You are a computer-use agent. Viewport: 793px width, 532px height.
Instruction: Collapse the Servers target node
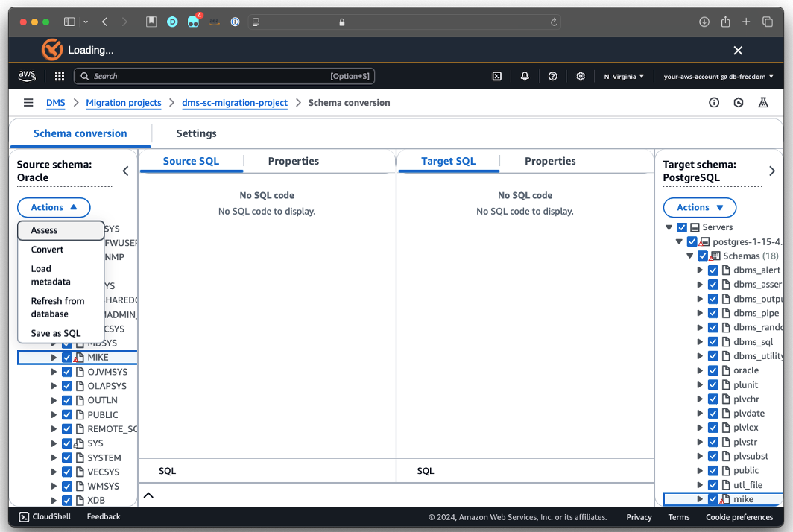pos(669,227)
